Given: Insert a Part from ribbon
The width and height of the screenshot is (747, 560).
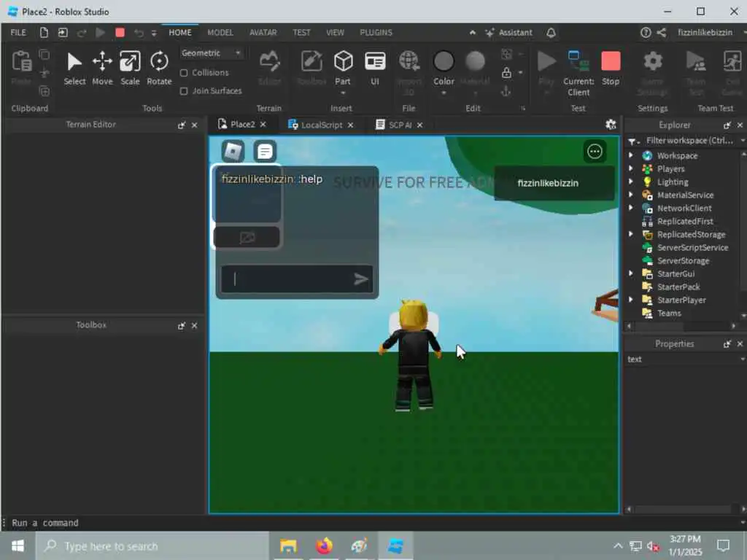Looking at the screenshot, I should 343,69.
